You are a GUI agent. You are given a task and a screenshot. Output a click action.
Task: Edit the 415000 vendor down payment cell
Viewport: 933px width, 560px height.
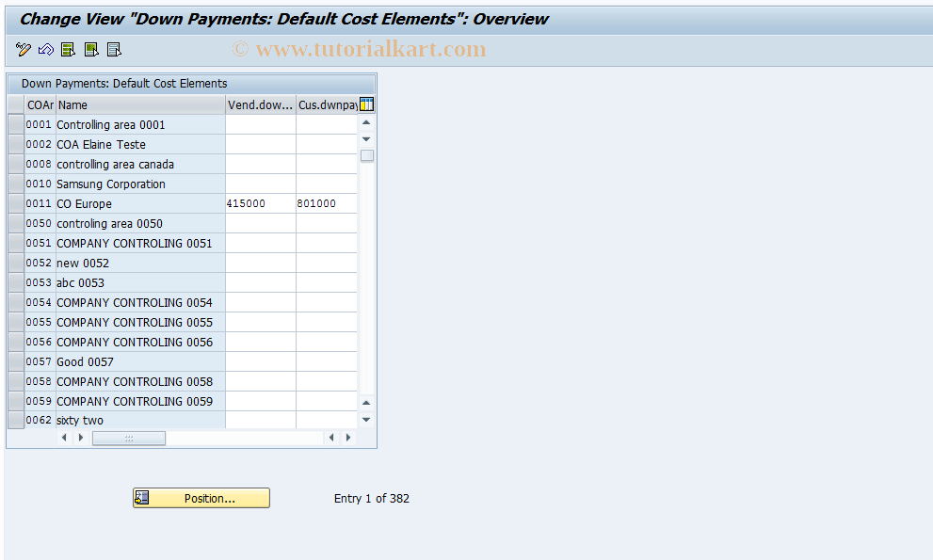pos(260,203)
